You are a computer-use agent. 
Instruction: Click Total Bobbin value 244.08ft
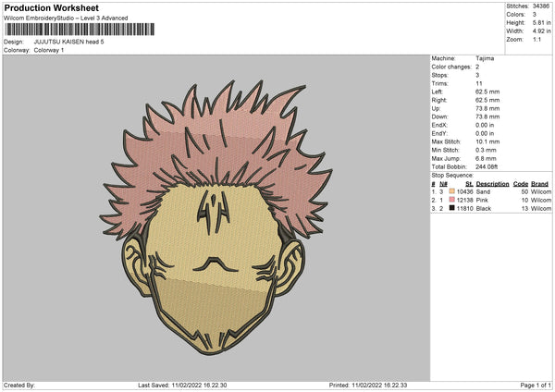[x=487, y=166]
